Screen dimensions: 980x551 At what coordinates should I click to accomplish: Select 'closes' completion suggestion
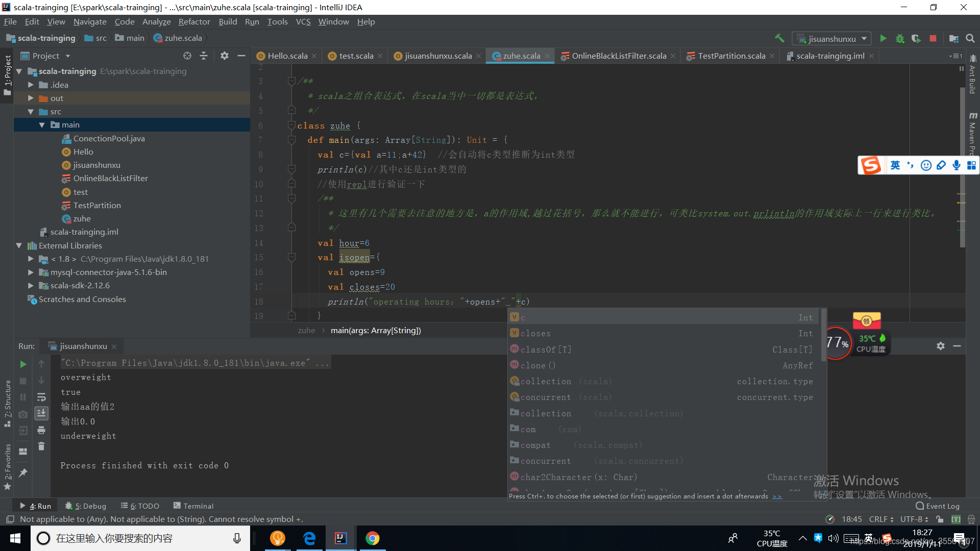coord(662,333)
